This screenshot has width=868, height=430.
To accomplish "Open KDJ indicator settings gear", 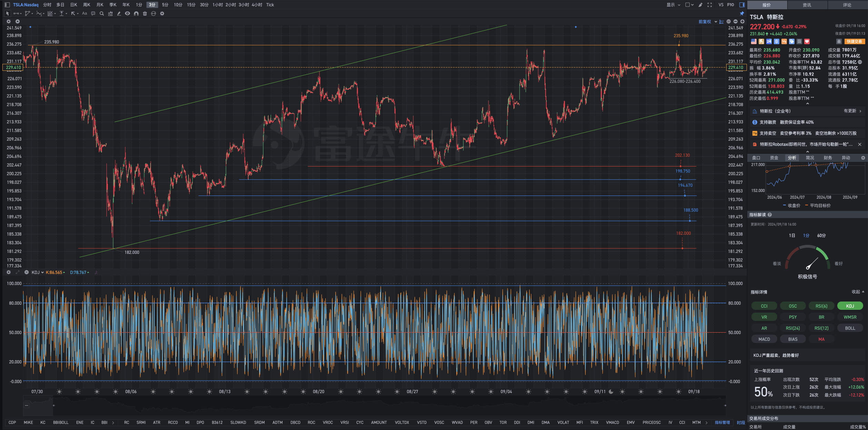I will click(9, 272).
